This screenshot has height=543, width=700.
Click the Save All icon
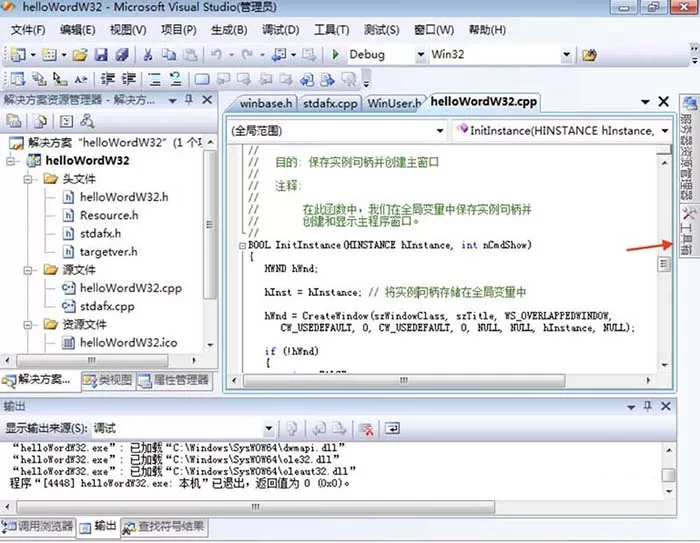click(x=122, y=55)
